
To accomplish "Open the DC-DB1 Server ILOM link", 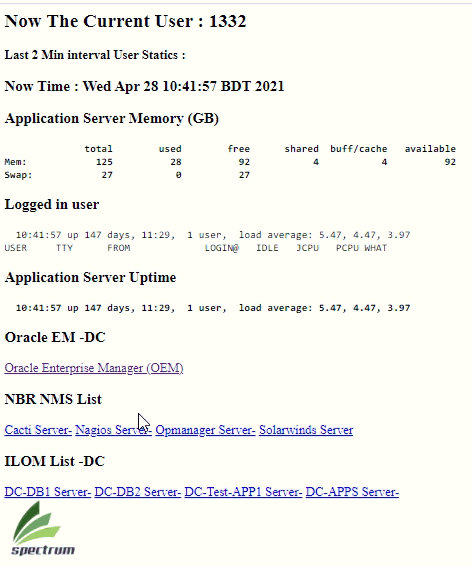I will tap(48, 492).
